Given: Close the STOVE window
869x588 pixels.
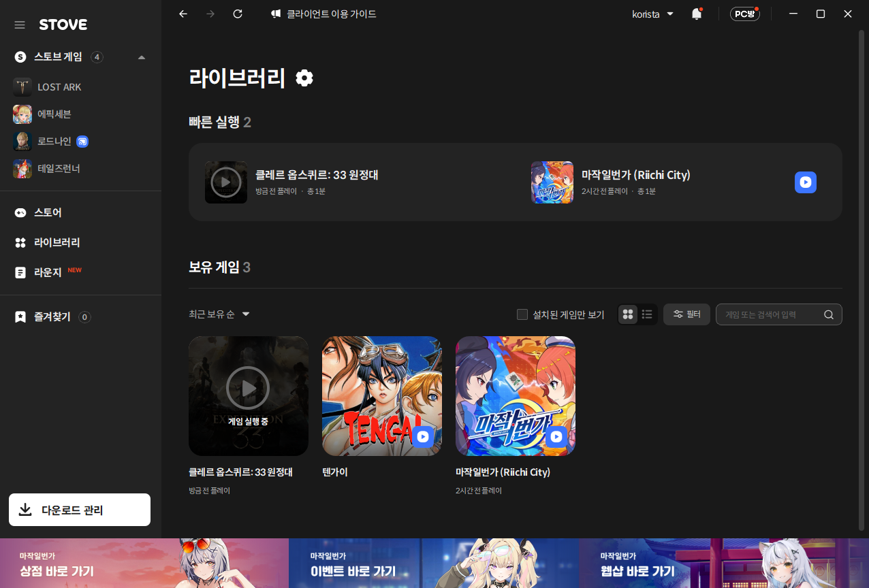Looking at the screenshot, I should tap(848, 14).
